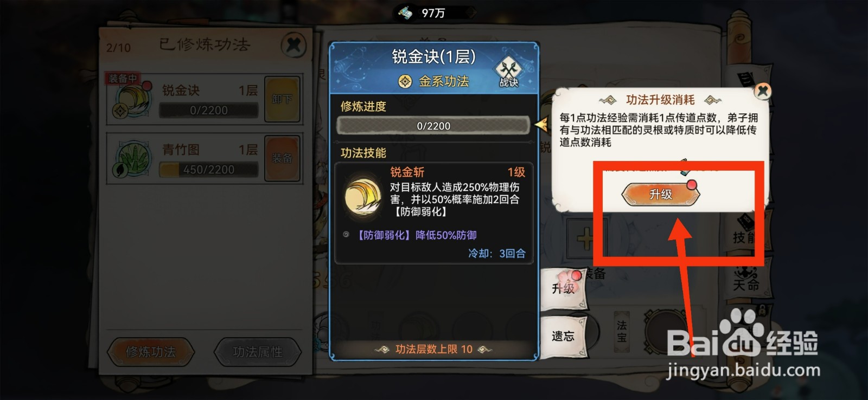Close the 功法升级消耗 popup

pos(763,91)
